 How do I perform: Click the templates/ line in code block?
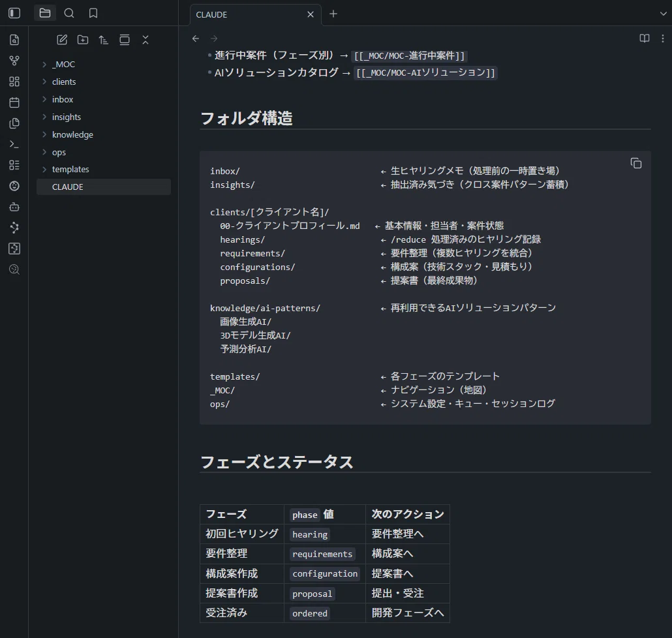235,376
